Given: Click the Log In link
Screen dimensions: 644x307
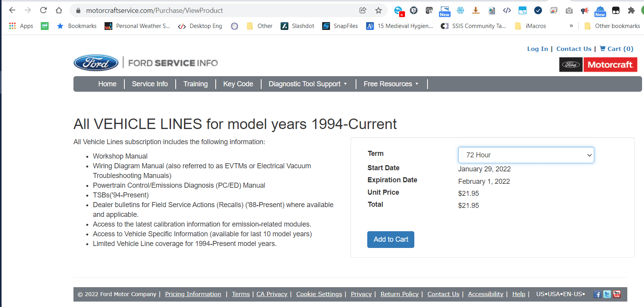Looking at the screenshot, I should tap(538, 49).
